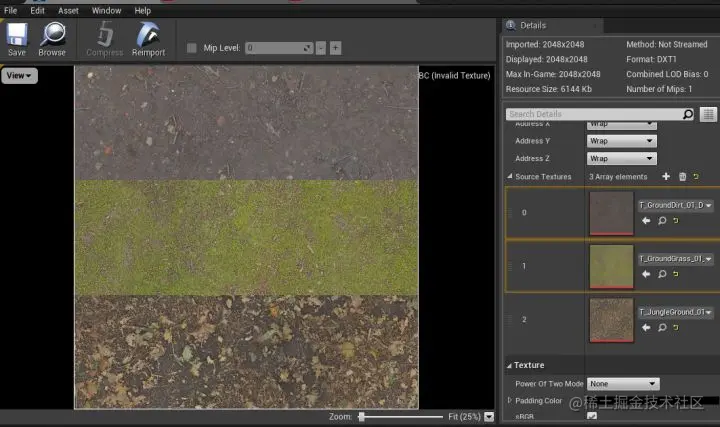Add a Source Textures array element
Viewport: 720px width, 427px height.
pyautogui.click(x=666, y=176)
